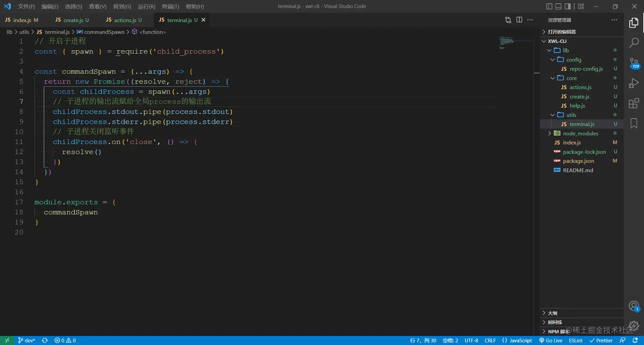Open the 转到(G) menu

click(x=122, y=6)
